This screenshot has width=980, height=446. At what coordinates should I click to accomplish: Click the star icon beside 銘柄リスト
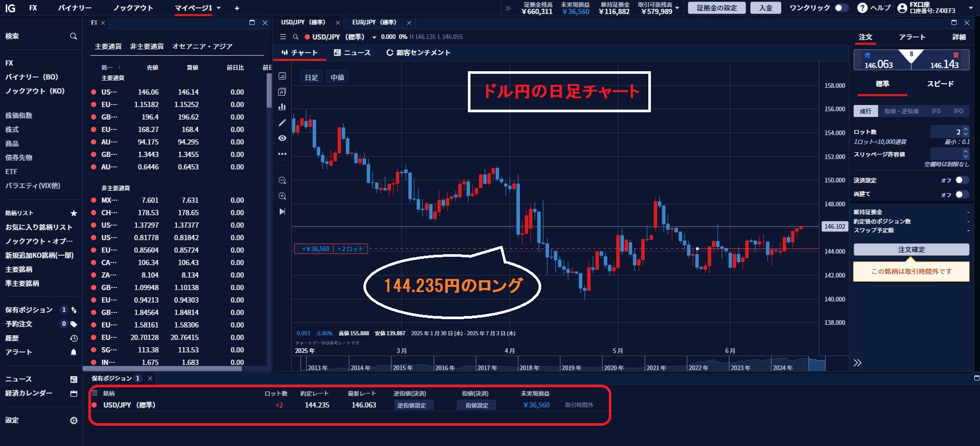74,213
